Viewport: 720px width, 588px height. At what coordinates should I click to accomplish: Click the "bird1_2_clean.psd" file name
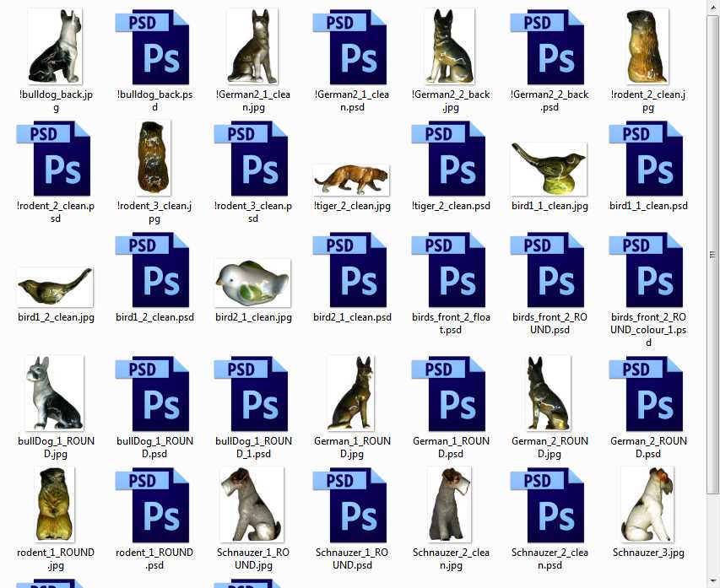[154, 317]
